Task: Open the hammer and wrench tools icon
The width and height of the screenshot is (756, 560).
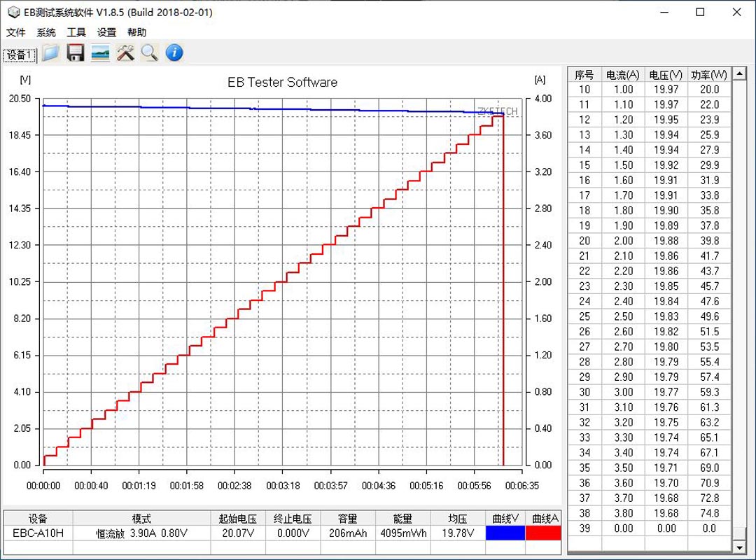Action: 125,52
